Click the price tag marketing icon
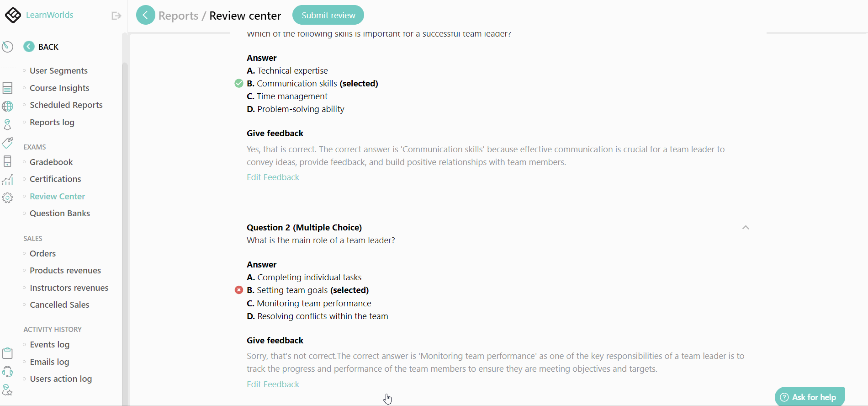 pyautogui.click(x=7, y=143)
